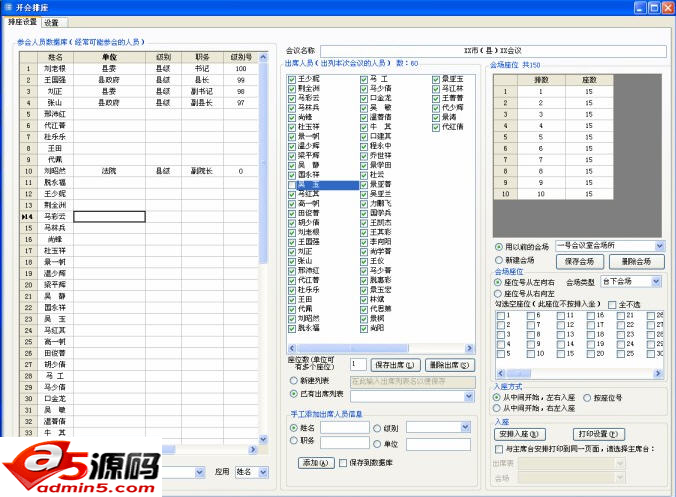Screen dimensions: 676x497
Task: Click the 单位 column header in personnel table
Action: coord(109,57)
